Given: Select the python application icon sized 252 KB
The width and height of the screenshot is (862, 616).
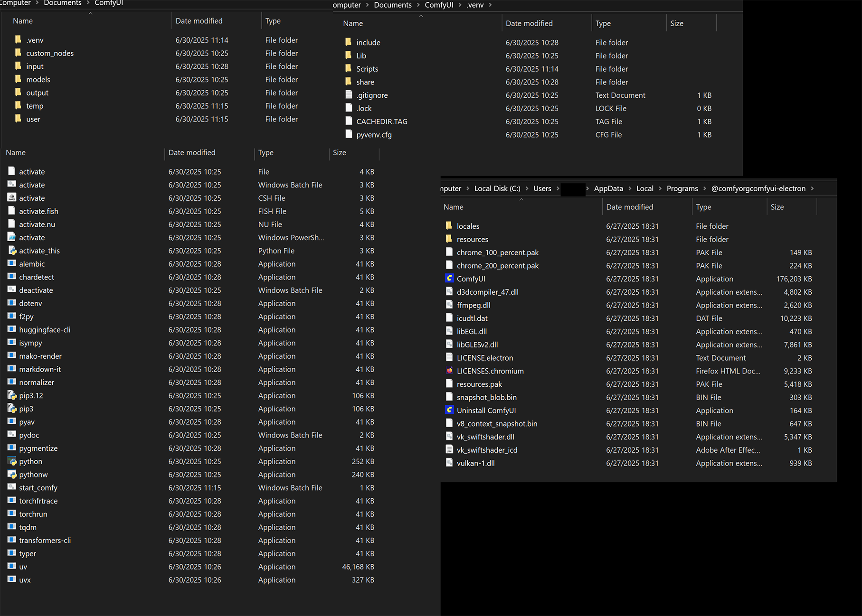Looking at the screenshot, I should coord(12,461).
